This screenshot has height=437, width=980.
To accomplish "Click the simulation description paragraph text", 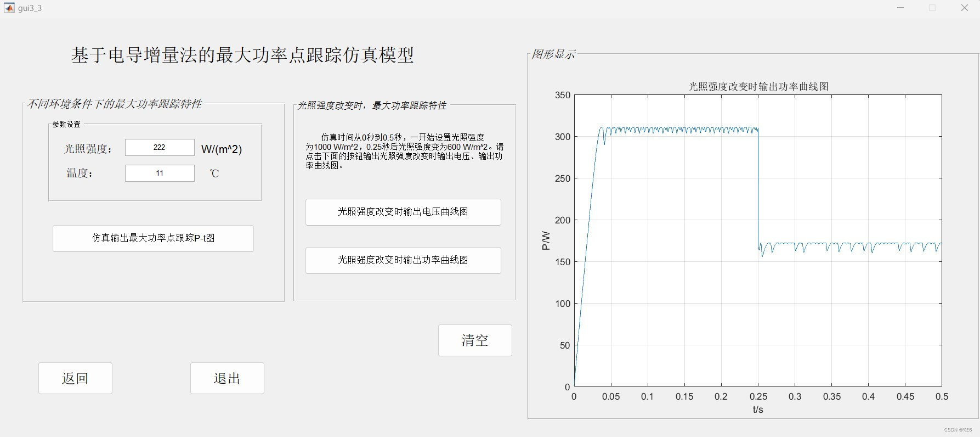I will tap(404, 151).
